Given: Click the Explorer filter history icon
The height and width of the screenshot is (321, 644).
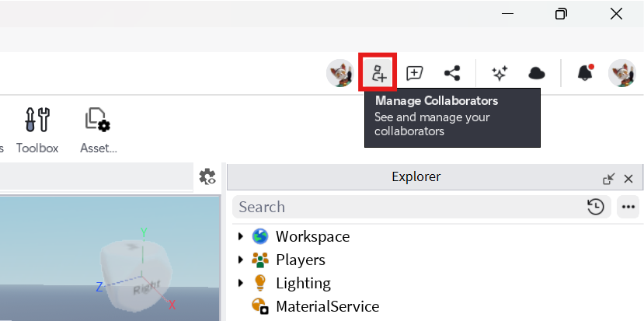Looking at the screenshot, I should tap(595, 207).
